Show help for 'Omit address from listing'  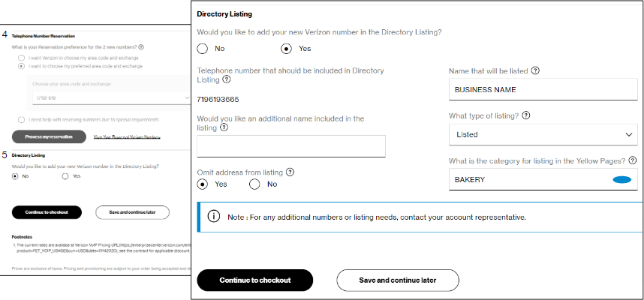pyautogui.click(x=290, y=172)
